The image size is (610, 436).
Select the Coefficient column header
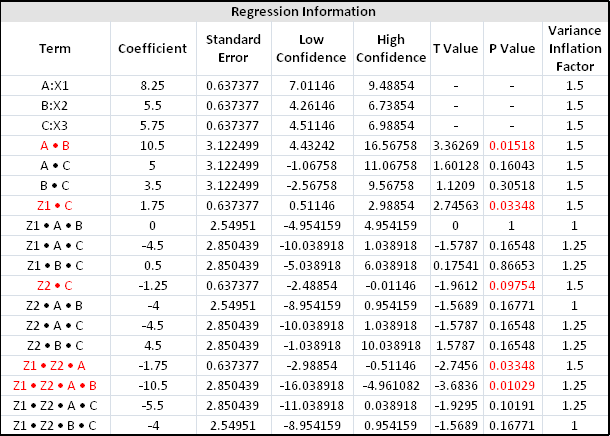(x=152, y=49)
